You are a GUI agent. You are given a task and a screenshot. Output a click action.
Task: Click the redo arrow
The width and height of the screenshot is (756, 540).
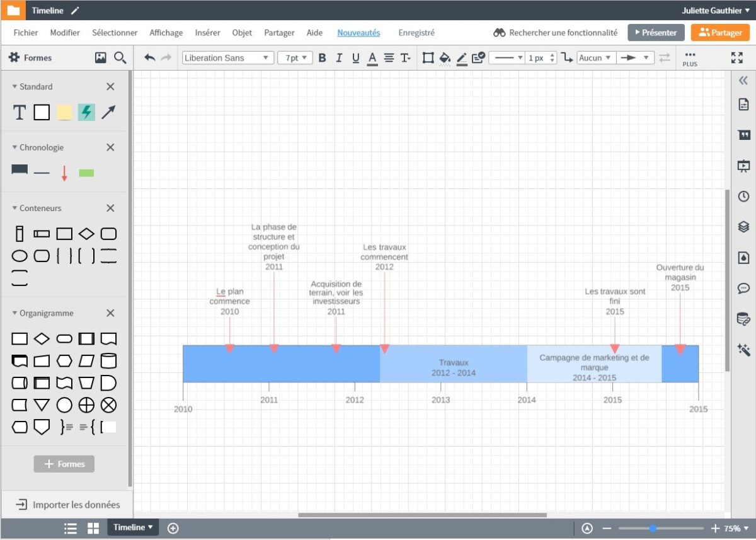point(166,57)
